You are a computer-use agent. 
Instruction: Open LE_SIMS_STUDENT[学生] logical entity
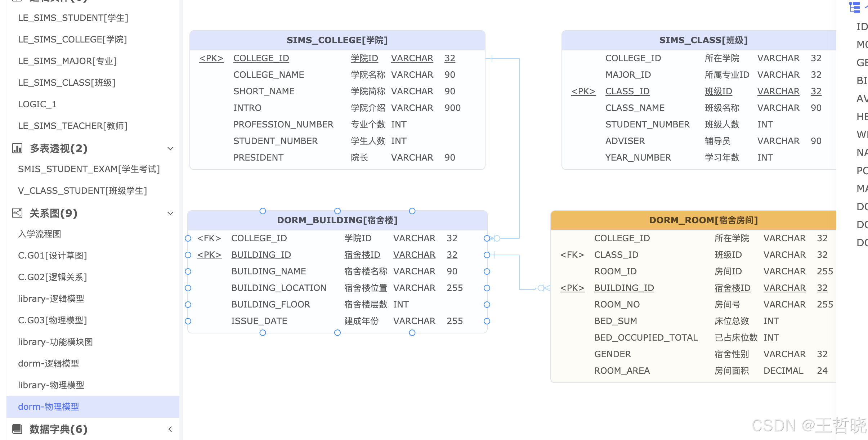73,18
